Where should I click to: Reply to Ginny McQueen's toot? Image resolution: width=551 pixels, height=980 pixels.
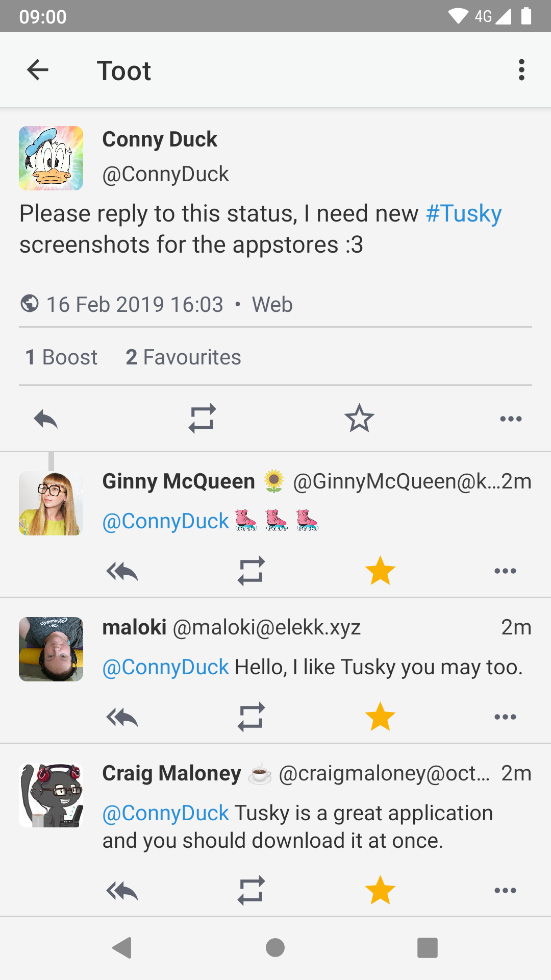[122, 571]
